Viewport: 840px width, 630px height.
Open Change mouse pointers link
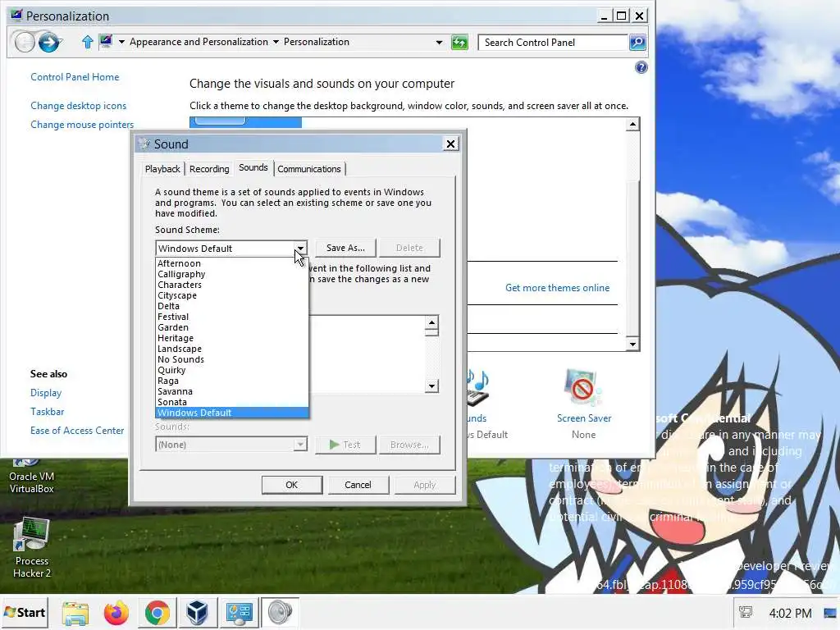(x=82, y=125)
